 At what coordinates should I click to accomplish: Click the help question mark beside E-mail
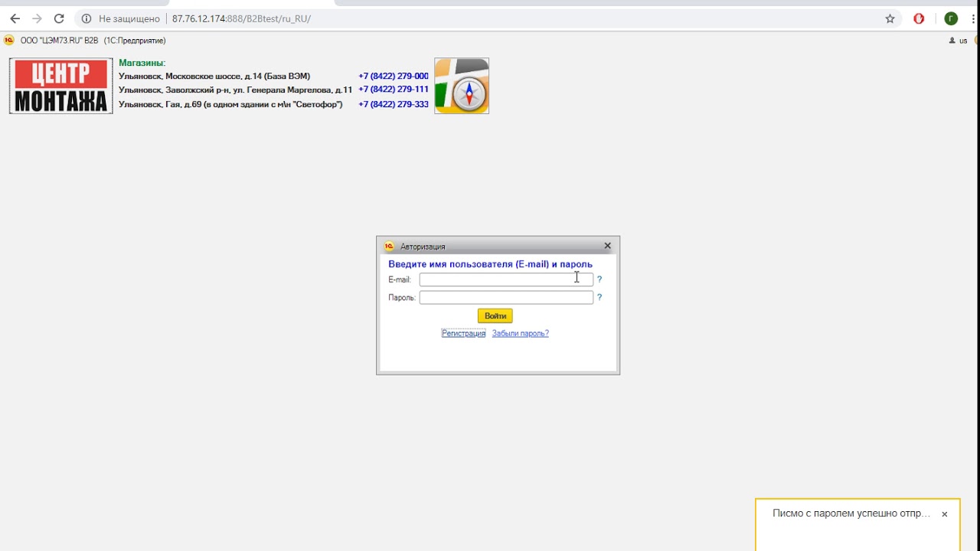(x=599, y=279)
